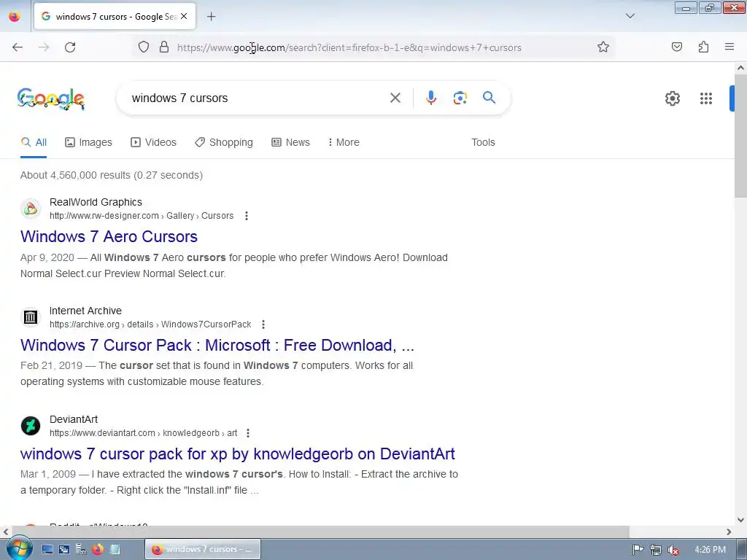
Task: Show desktop from quick launch icon
Action: tap(47, 549)
